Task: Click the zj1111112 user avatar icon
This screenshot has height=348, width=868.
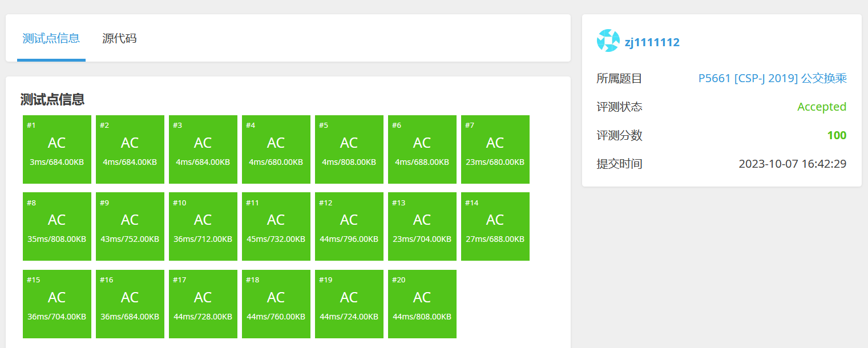Action: (x=608, y=41)
